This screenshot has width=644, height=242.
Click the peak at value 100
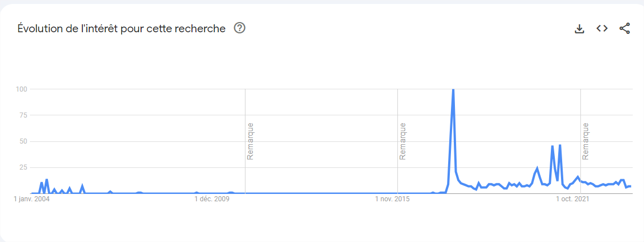[x=453, y=90]
